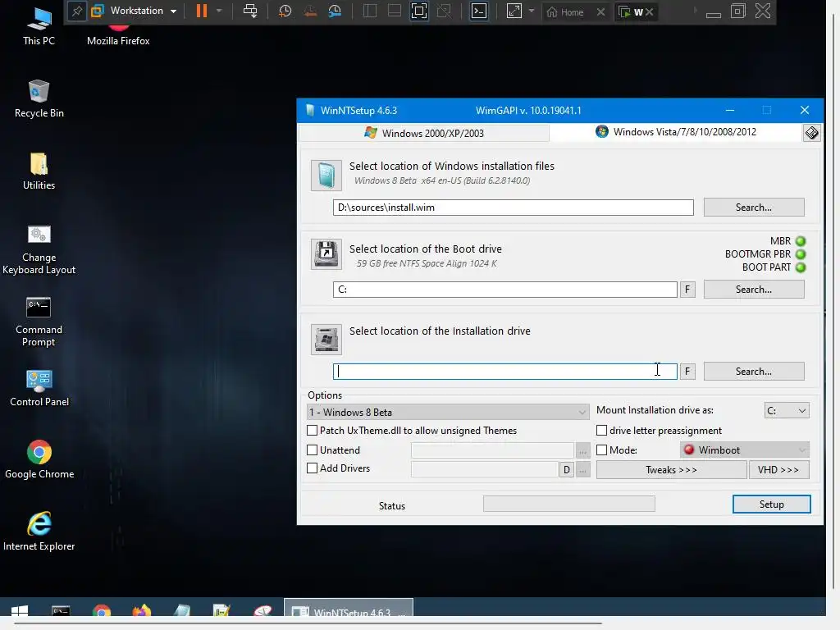Open the Windows Start menu
Screen dimensions: 840x630
(x=20, y=612)
